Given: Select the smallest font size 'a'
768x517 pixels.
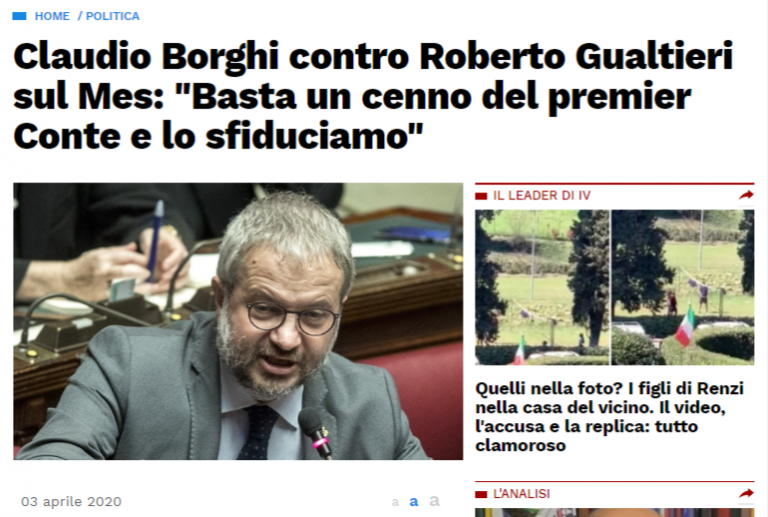Looking at the screenshot, I should pos(395,502).
